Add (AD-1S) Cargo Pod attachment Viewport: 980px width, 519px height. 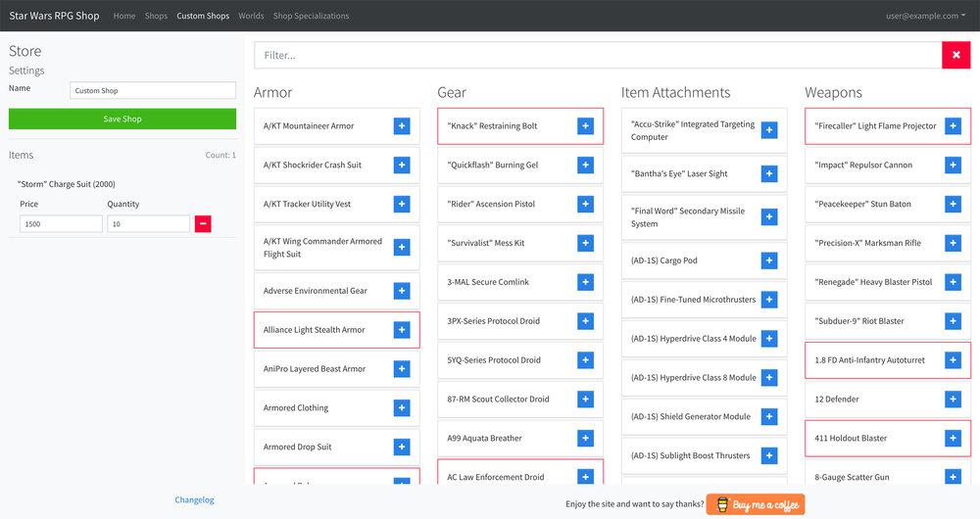[x=769, y=260]
